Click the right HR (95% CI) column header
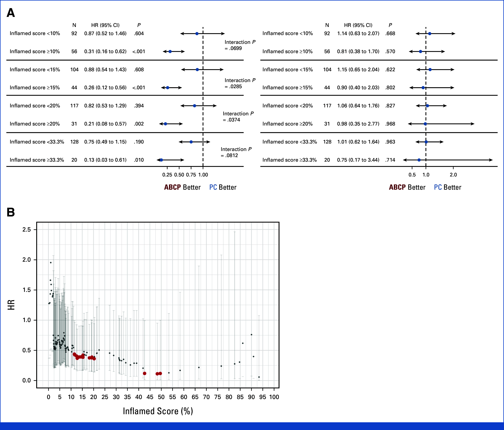This screenshot has height=430, width=504. (358, 25)
